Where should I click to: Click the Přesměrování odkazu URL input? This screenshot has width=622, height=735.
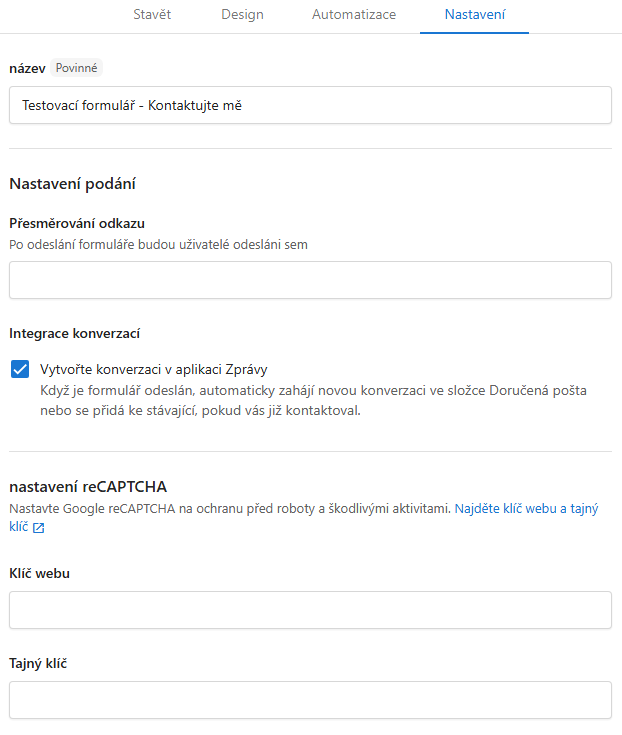[310, 280]
